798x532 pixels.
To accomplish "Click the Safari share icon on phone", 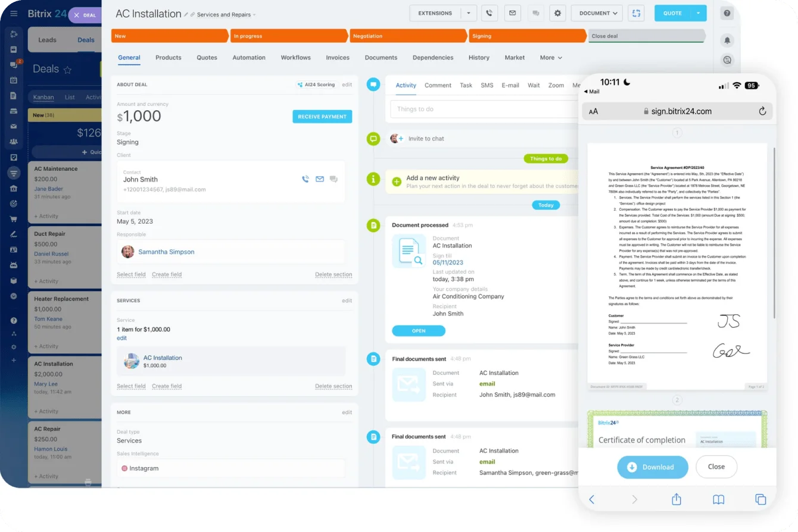I will point(676,500).
